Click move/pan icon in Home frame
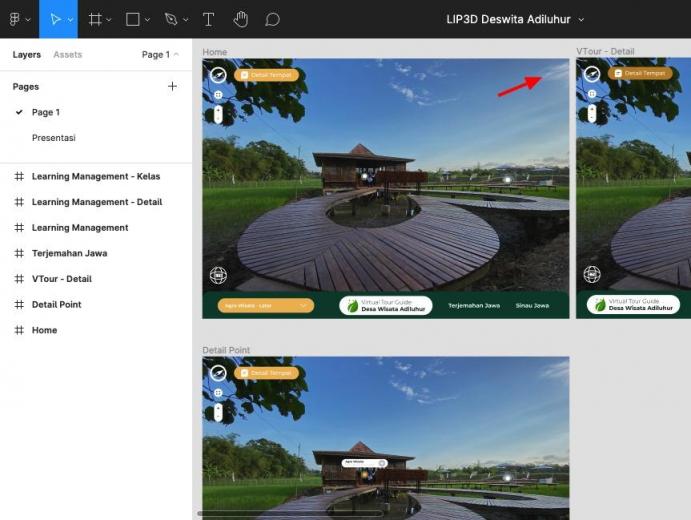 (x=218, y=95)
